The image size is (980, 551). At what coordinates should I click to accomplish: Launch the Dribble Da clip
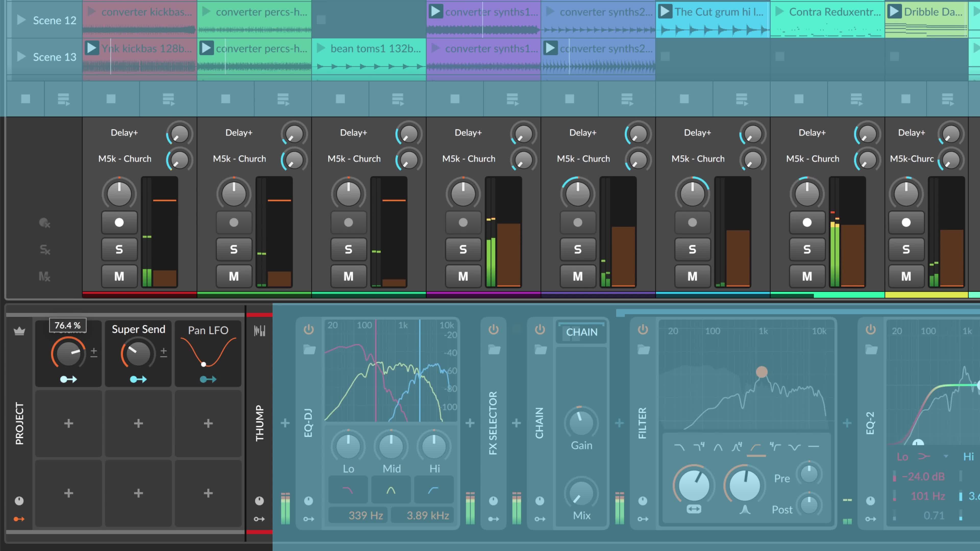pyautogui.click(x=894, y=11)
